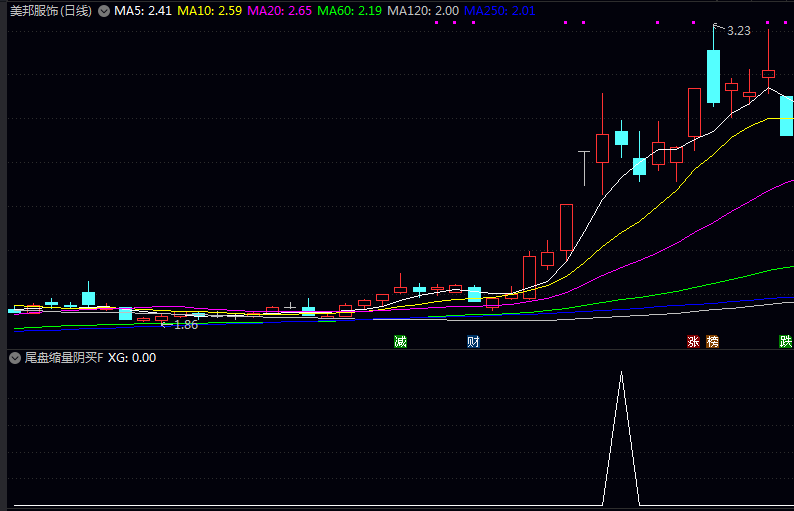The width and height of the screenshot is (794, 511).
Task: Click the orange 榜 ranking marker icon
Action: [712, 341]
